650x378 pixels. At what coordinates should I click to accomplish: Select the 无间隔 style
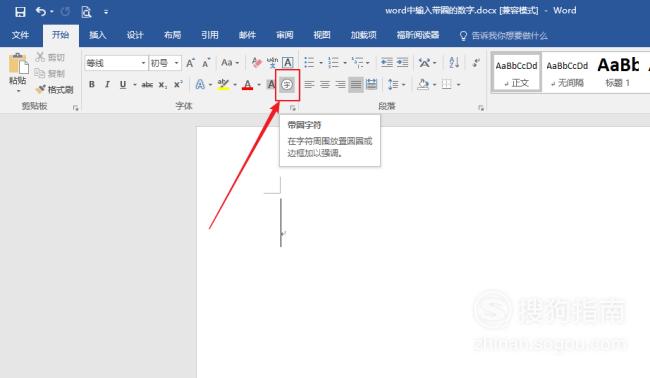click(x=567, y=73)
